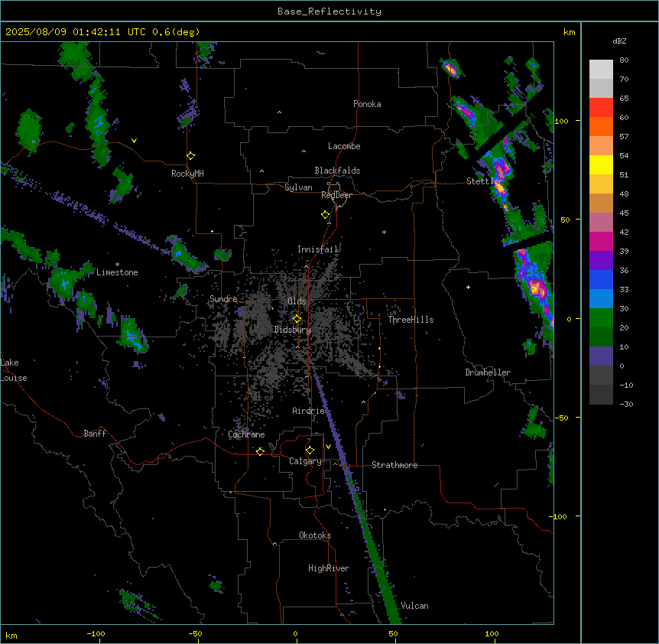659x644 pixels.
Task: Click the Stettler town label
Action: (x=485, y=181)
